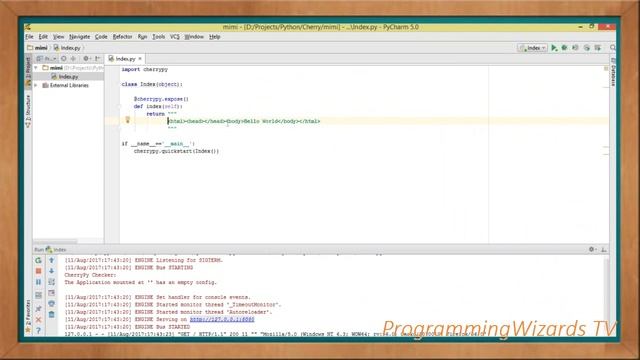
Task: Open Run panel settings gear
Action: pyautogui.click(x=592, y=249)
